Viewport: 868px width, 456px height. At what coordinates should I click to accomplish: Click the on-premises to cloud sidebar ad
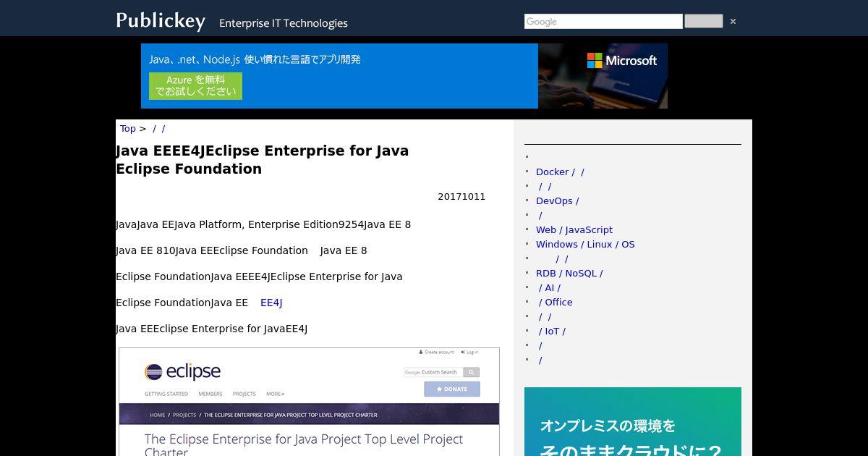pos(633,421)
